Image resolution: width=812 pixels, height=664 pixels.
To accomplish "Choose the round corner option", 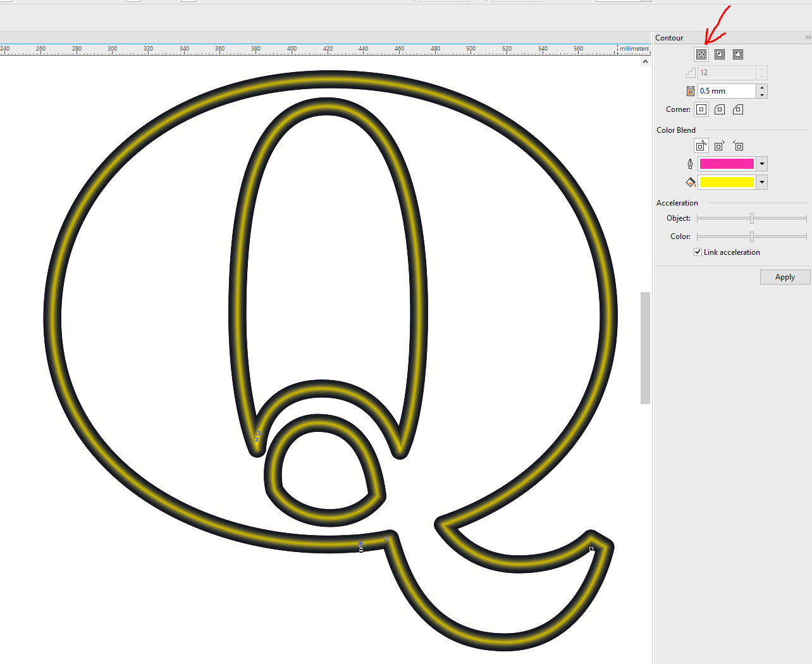I will pyautogui.click(x=720, y=109).
